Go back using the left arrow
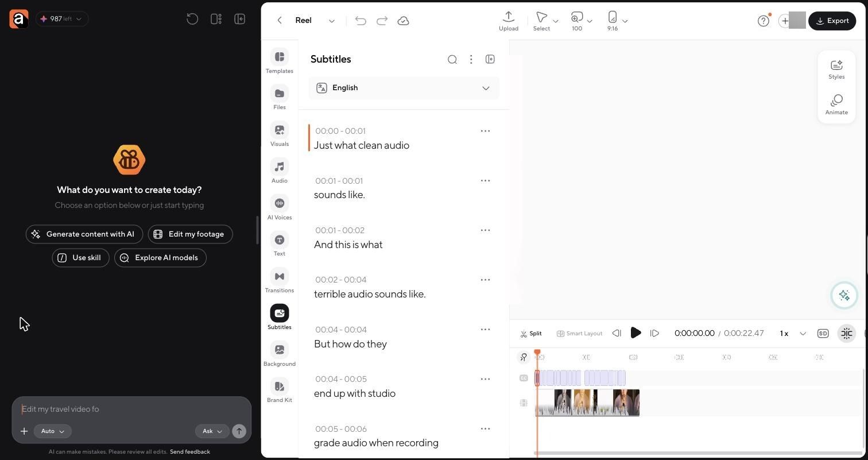Viewport: 868px width, 460px height. tap(280, 21)
